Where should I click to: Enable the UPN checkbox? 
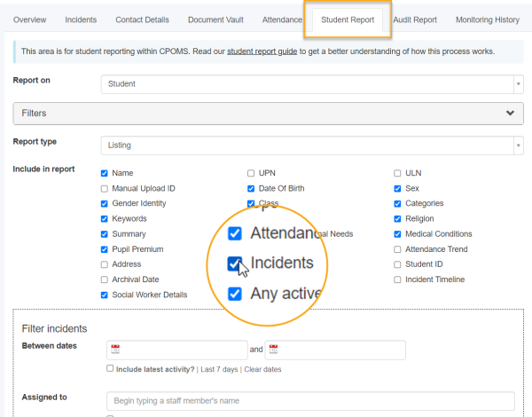pyautogui.click(x=251, y=174)
